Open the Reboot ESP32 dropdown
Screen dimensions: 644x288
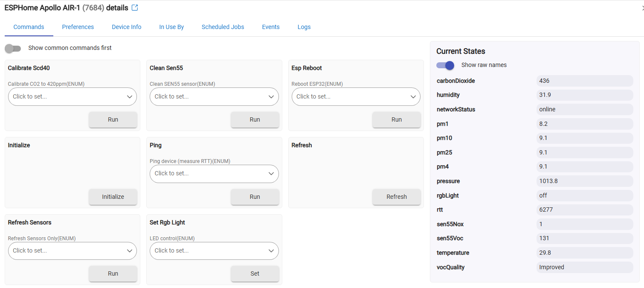tap(356, 97)
